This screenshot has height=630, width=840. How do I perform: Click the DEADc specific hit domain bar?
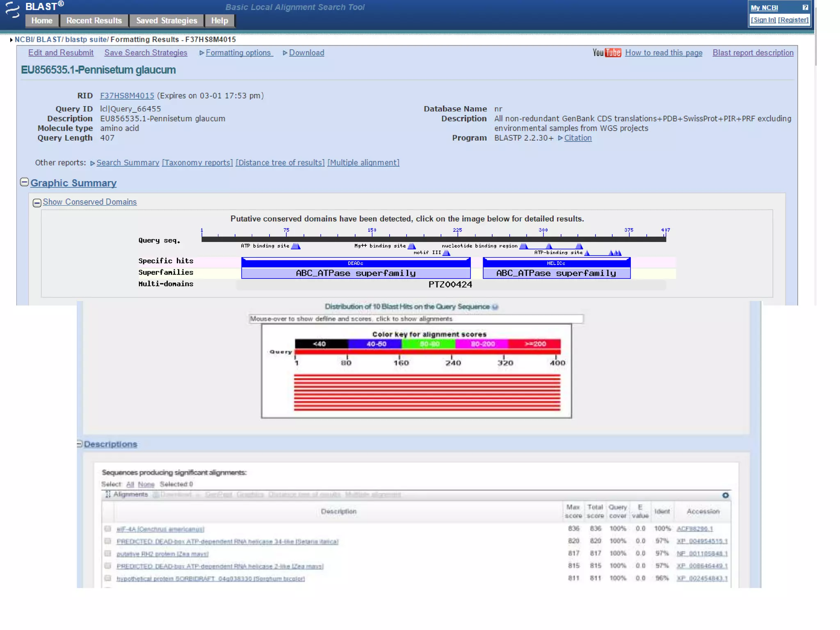click(x=355, y=263)
